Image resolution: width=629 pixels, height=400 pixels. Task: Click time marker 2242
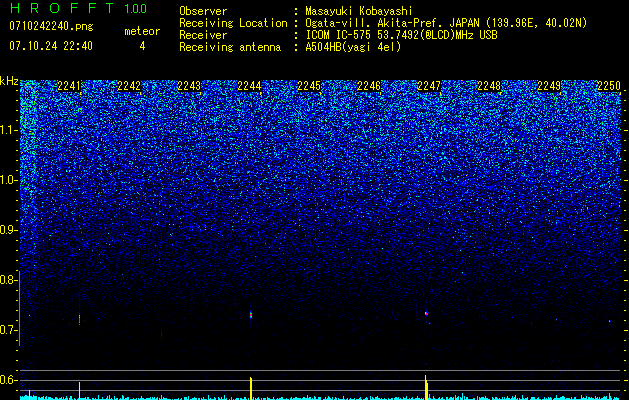coord(129,86)
